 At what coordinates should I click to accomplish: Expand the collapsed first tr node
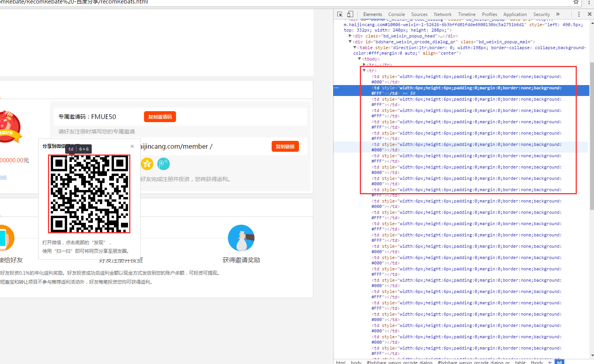point(364,65)
